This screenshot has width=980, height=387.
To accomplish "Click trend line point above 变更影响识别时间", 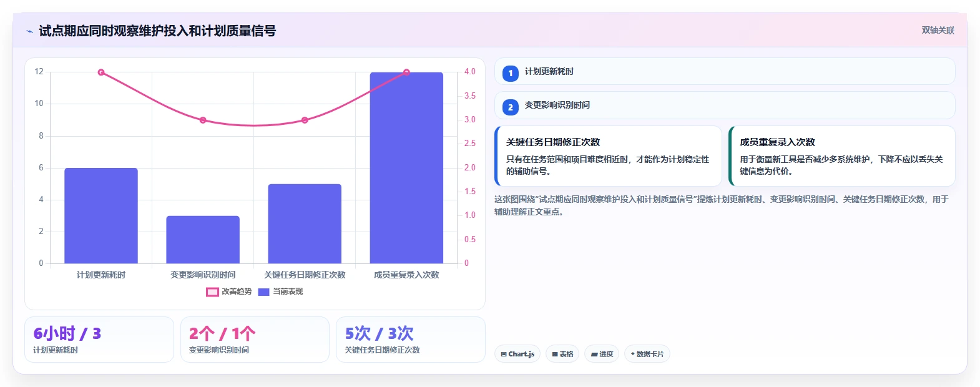I will pyautogui.click(x=203, y=120).
